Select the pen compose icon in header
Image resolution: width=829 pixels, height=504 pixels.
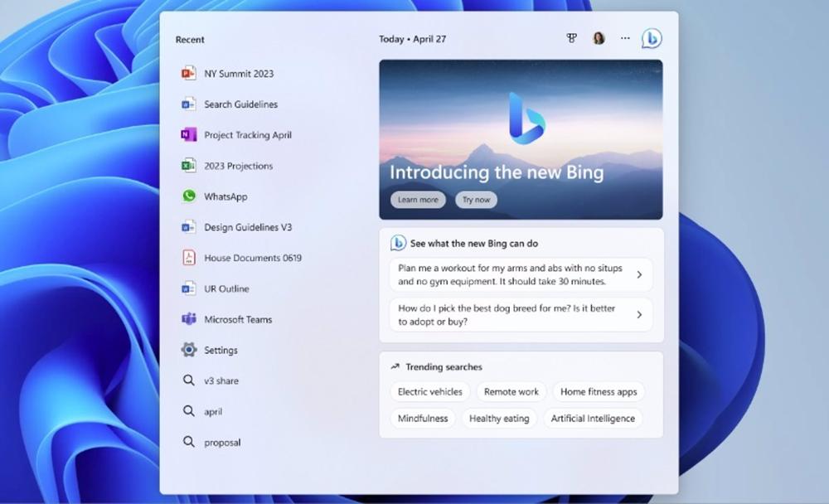(571, 38)
